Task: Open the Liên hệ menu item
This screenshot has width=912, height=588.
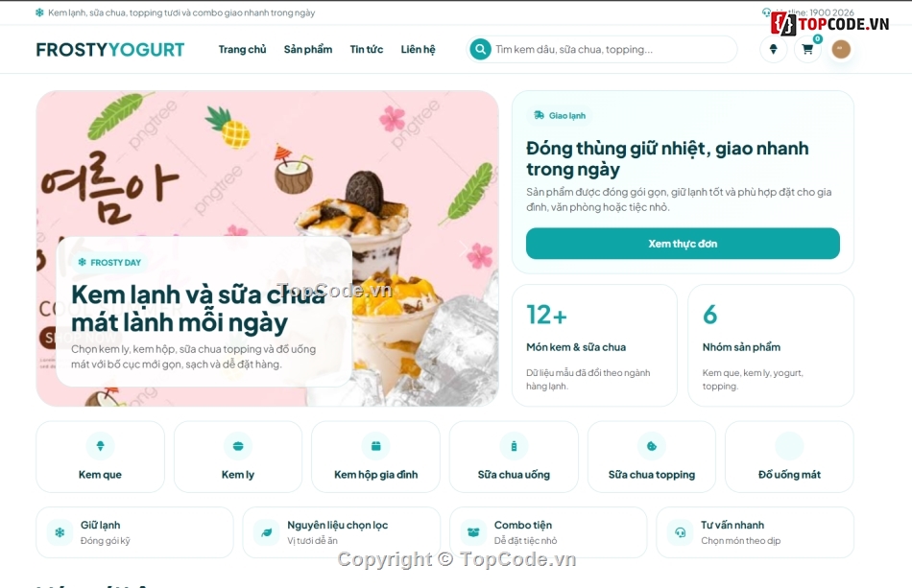Action: 418,49
